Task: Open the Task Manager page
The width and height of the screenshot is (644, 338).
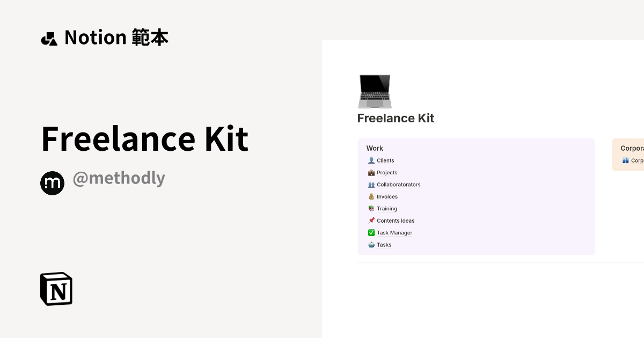Action: [394, 232]
